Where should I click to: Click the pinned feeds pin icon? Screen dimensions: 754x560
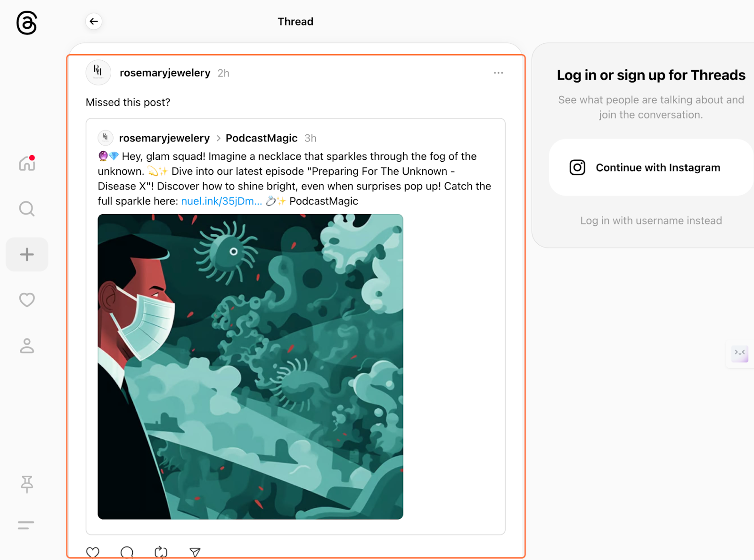tap(27, 484)
